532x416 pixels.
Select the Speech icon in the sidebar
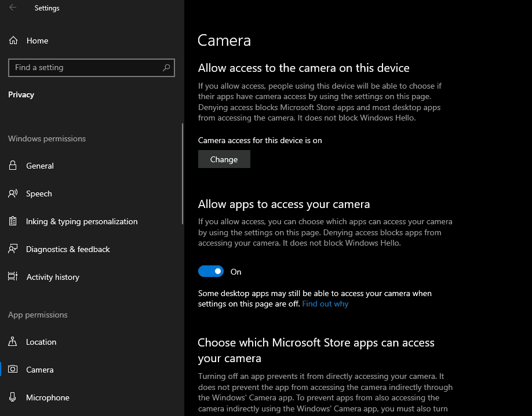coord(13,194)
